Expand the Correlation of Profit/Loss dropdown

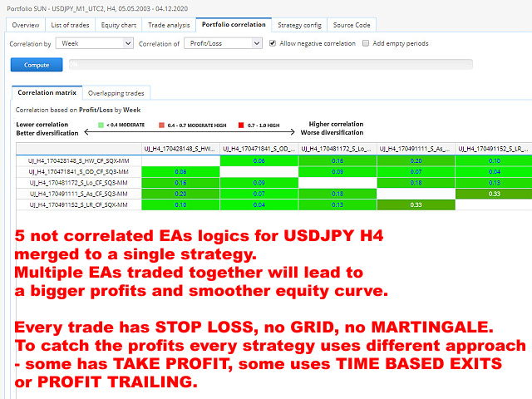[224, 43]
